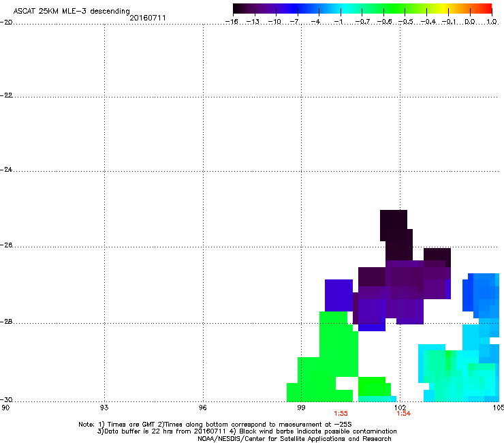
Task: Click the 'NOAA/NESDIS/Center for Satellite Applications' credit line
Action: (294, 439)
